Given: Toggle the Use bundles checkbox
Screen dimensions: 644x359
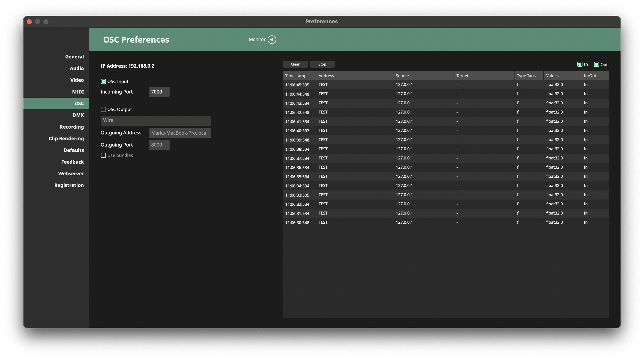Looking at the screenshot, I should point(103,155).
